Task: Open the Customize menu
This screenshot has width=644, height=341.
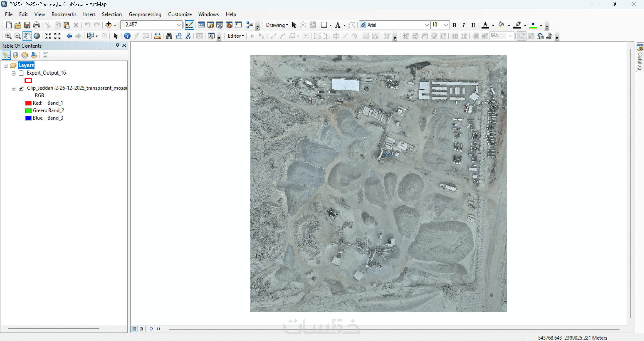Action: [x=180, y=14]
